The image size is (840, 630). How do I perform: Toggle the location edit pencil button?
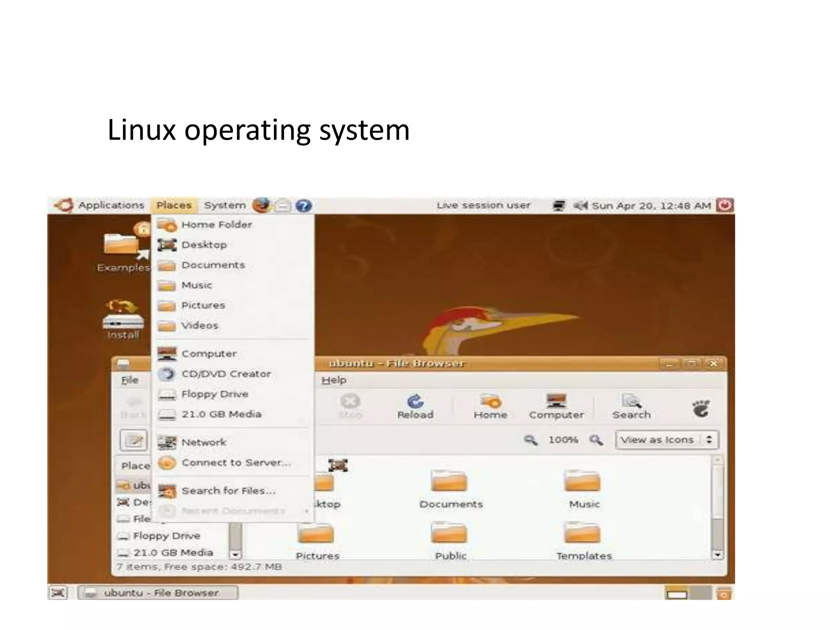[x=134, y=440]
